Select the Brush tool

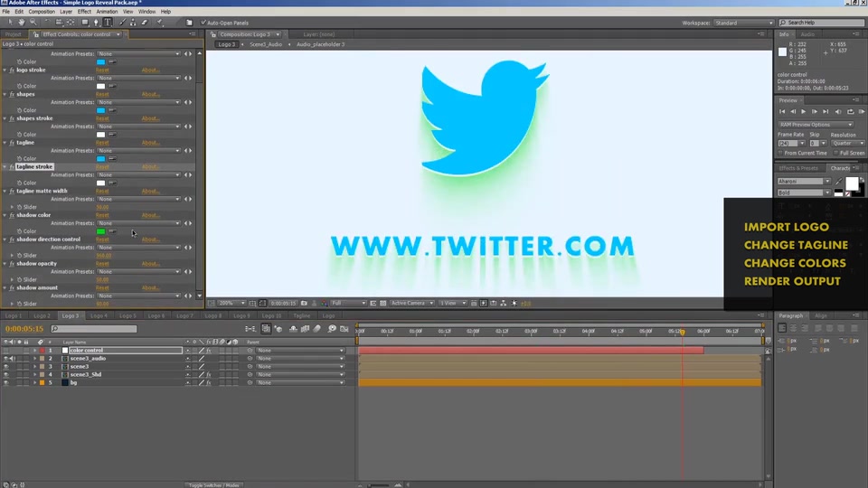tap(122, 23)
